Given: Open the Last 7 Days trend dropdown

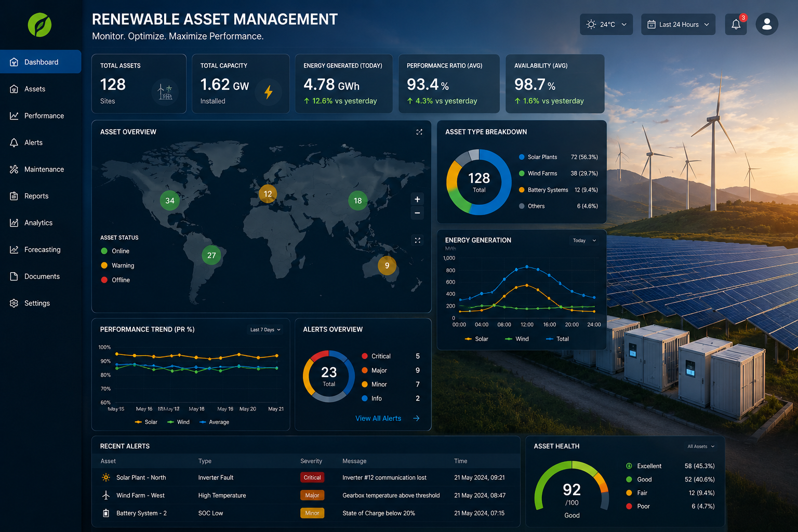Looking at the screenshot, I should click(x=265, y=329).
